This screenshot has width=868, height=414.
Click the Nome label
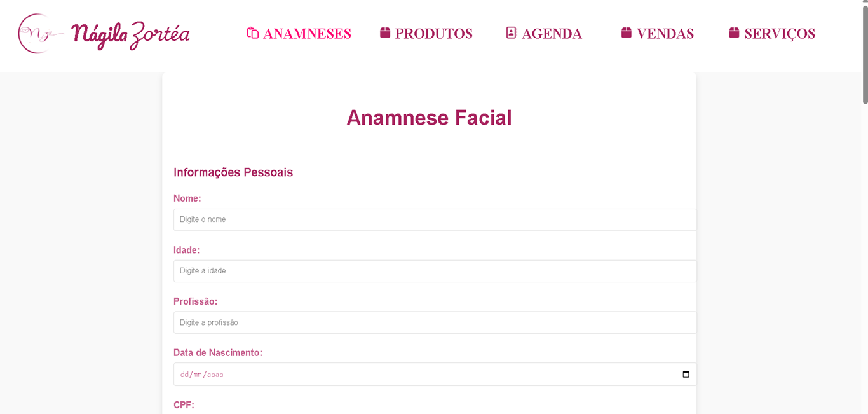click(x=187, y=198)
